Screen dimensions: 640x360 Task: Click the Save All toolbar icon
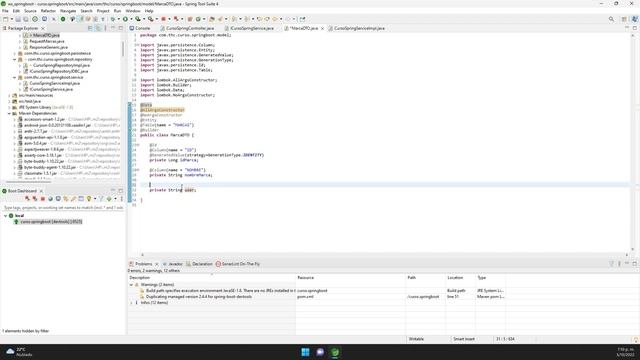pyautogui.click(x=26, y=19)
